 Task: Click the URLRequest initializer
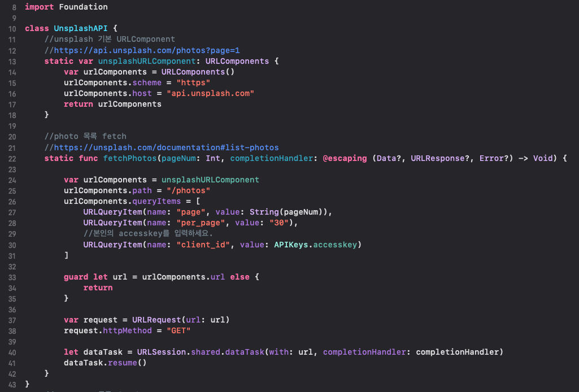click(156, 320)
